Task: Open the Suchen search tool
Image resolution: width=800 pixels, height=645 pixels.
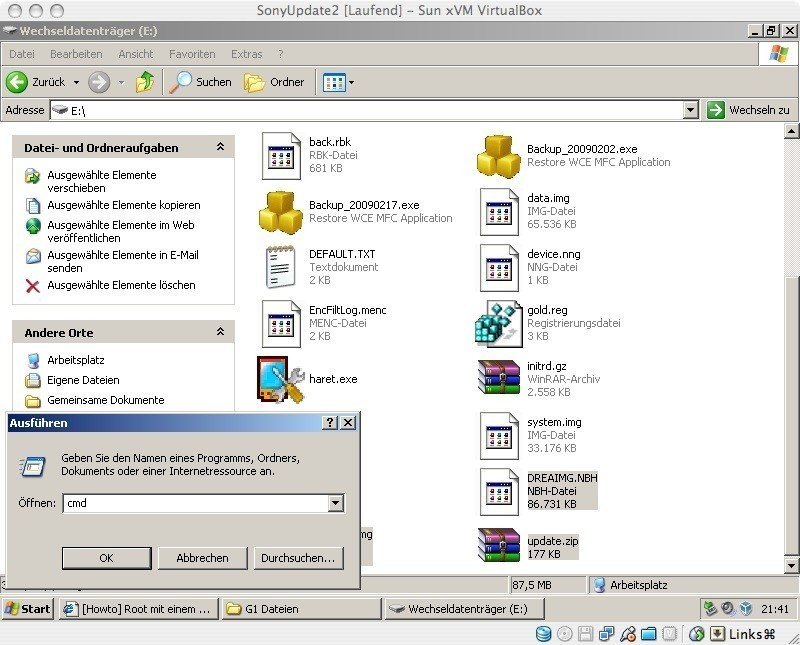Action: click(201, 82)
